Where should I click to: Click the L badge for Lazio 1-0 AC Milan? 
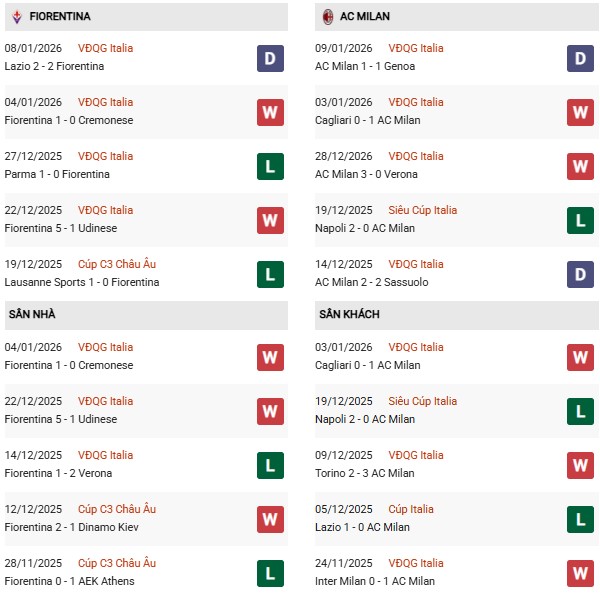tap(581, 519)
